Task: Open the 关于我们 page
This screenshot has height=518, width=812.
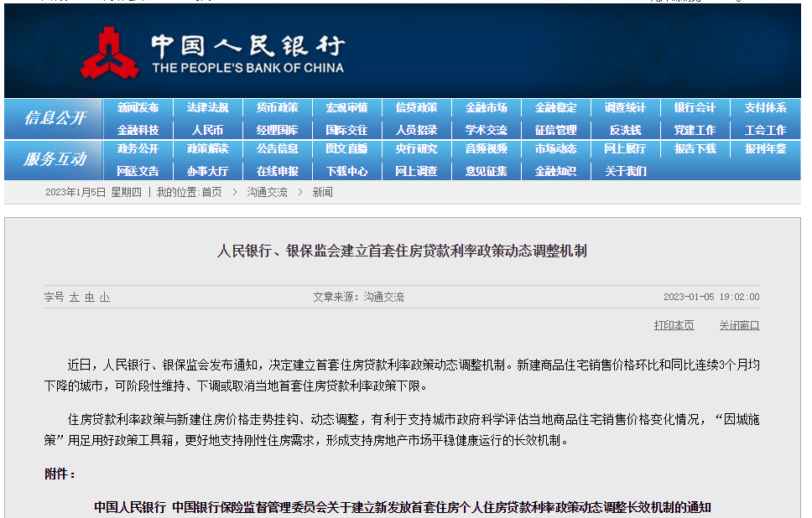Action: [x=625, y=171]
